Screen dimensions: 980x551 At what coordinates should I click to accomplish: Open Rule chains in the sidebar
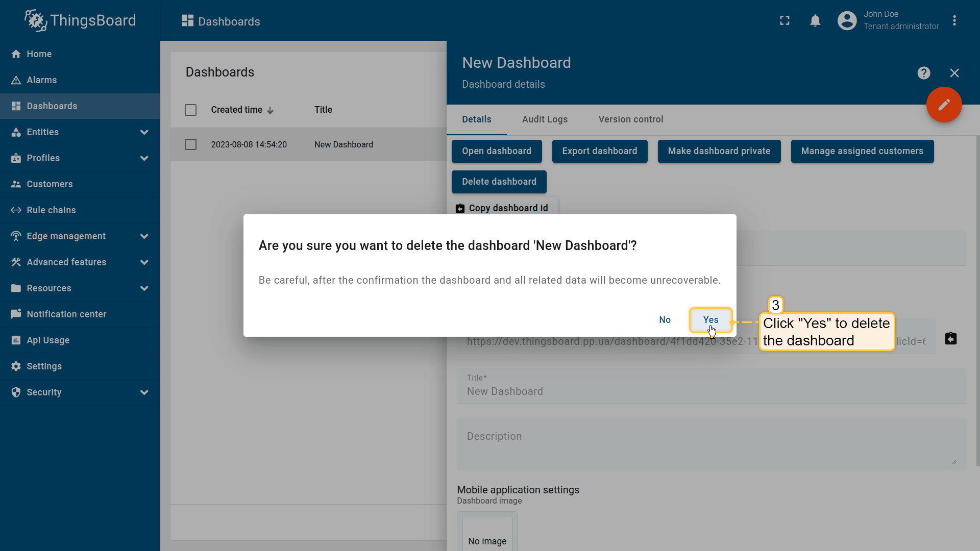51,210
